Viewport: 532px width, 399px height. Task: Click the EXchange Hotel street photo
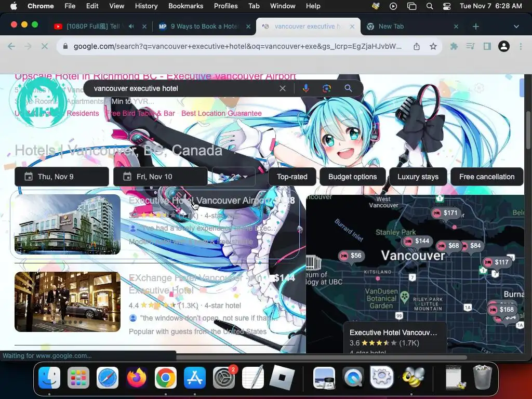pos(67,302)
